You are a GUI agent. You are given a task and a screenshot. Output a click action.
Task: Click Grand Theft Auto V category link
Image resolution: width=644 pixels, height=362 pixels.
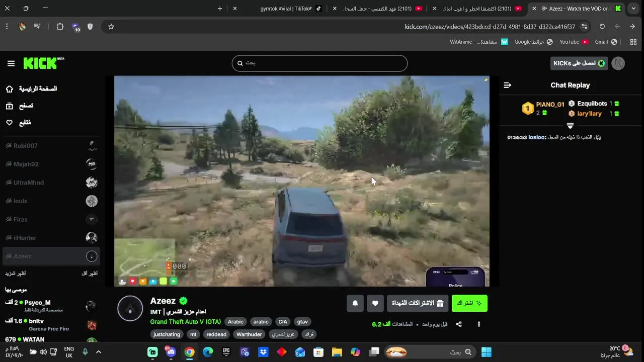click(185, 322)
